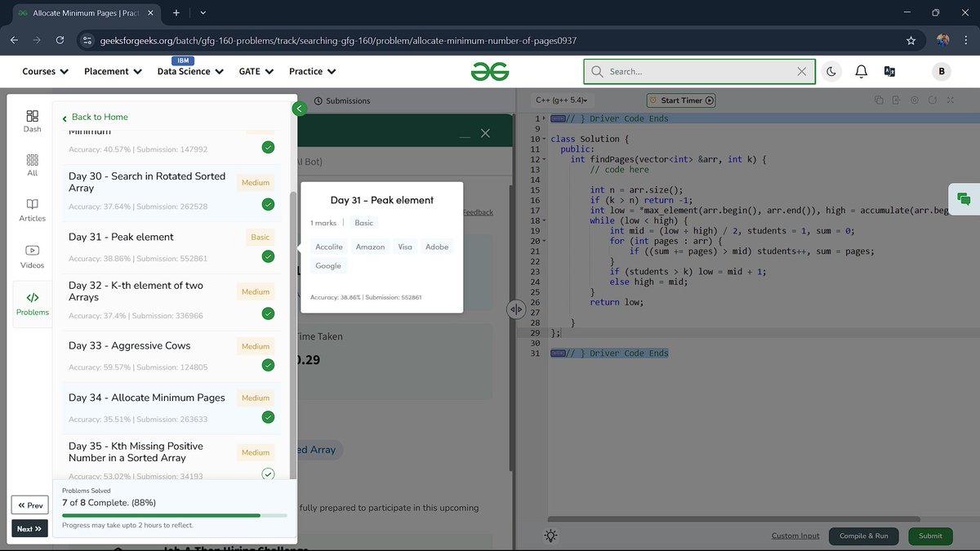Expand the Practice dropdown menu
This screenshot has height=551, width=980.
click(312, 72)
